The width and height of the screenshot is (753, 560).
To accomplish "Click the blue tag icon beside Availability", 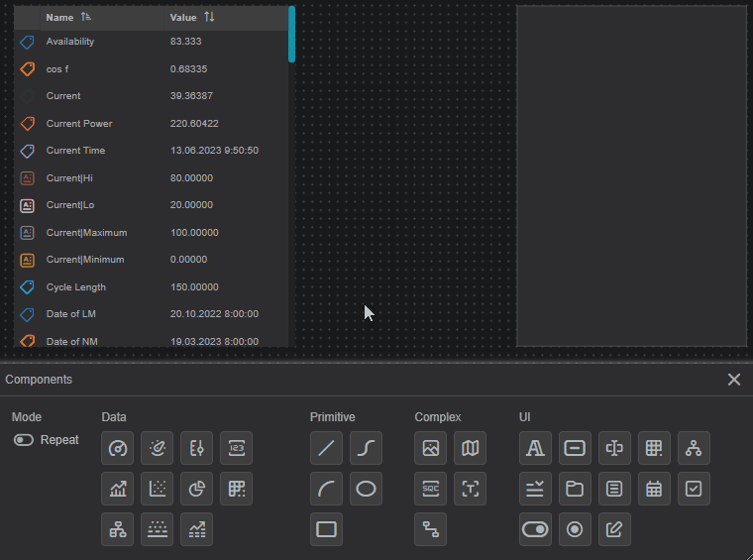I will 28,42.
